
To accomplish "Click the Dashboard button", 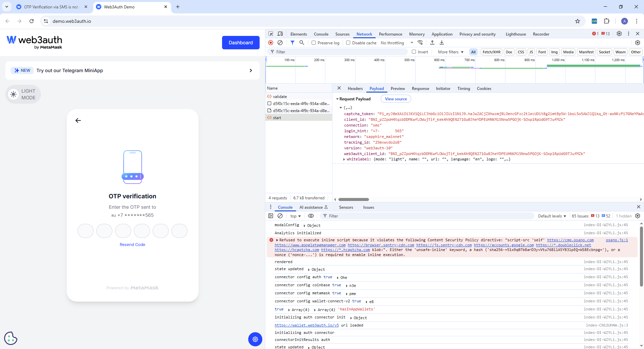I will point(241,43).
